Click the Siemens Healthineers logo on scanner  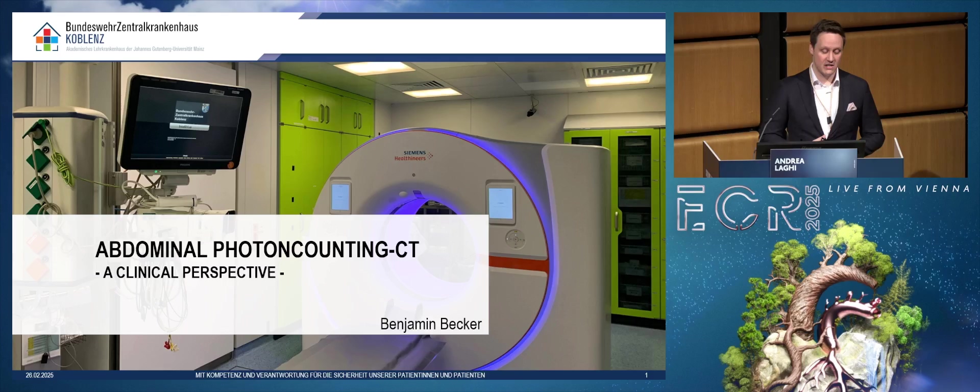pyautogui.click(x=413, y=156)
